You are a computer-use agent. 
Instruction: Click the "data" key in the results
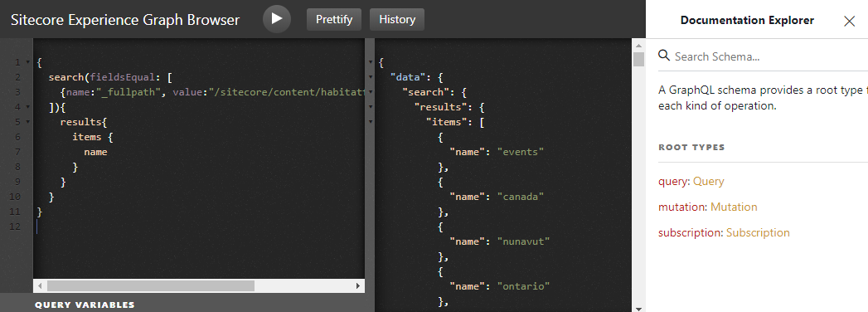pos(408,77)
